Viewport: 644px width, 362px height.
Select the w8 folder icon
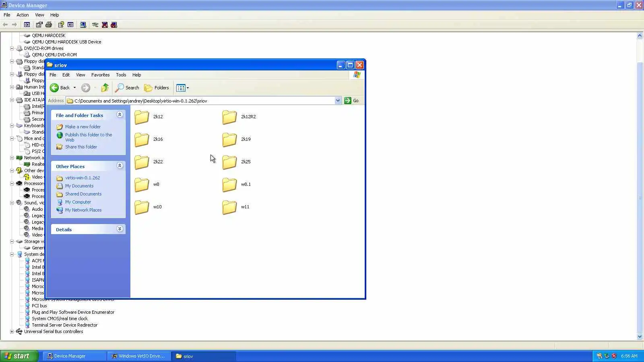(142, 184)
